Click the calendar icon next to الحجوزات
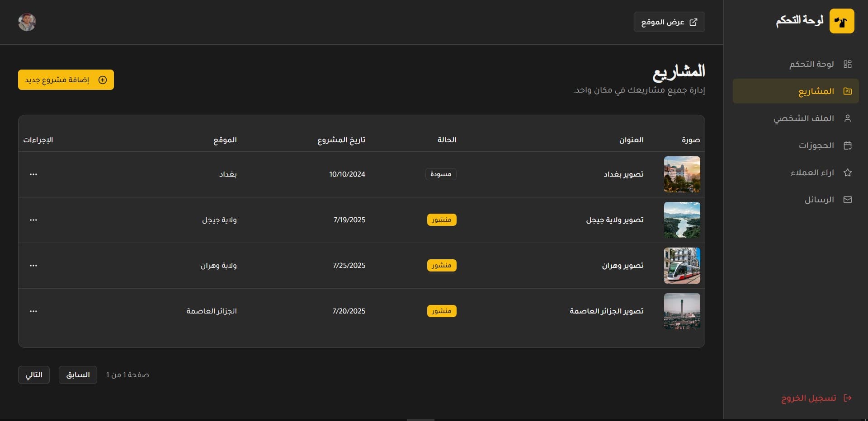This screenshot has height=421, width=868. click(848, 145)
